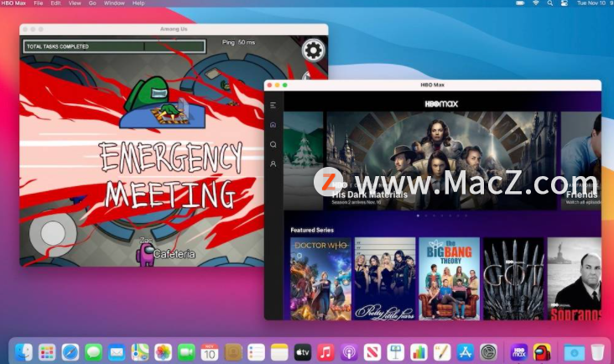Screen dimensions: 614x364
Task: Open Trash in the Dock
Action: pos(597,352)
